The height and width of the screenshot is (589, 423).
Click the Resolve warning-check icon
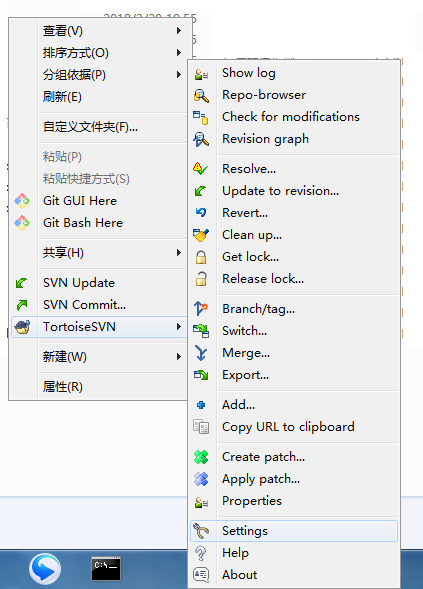[x=200, y=169]
